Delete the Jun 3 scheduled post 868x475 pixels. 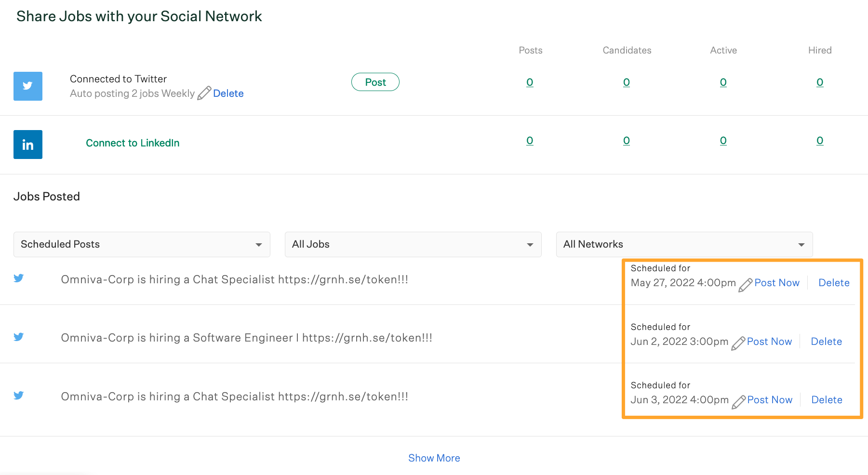(827, 400)
